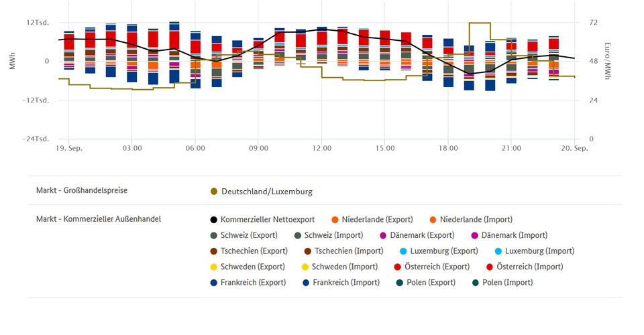Screen dimensions: 644x335
Task: Select the Österreich (Import) legend label
Action: pyautogui.click(x=530, y=267)
